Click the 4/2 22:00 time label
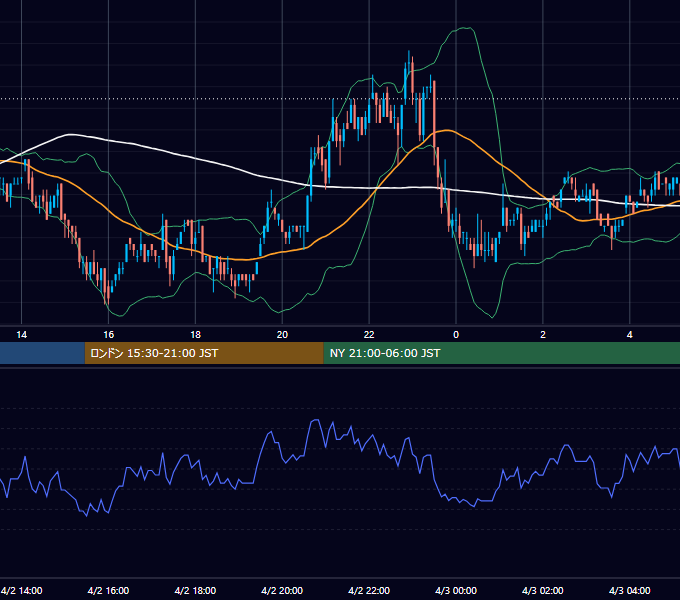This screenshot has height=600, width=680. tap(369, 590)
